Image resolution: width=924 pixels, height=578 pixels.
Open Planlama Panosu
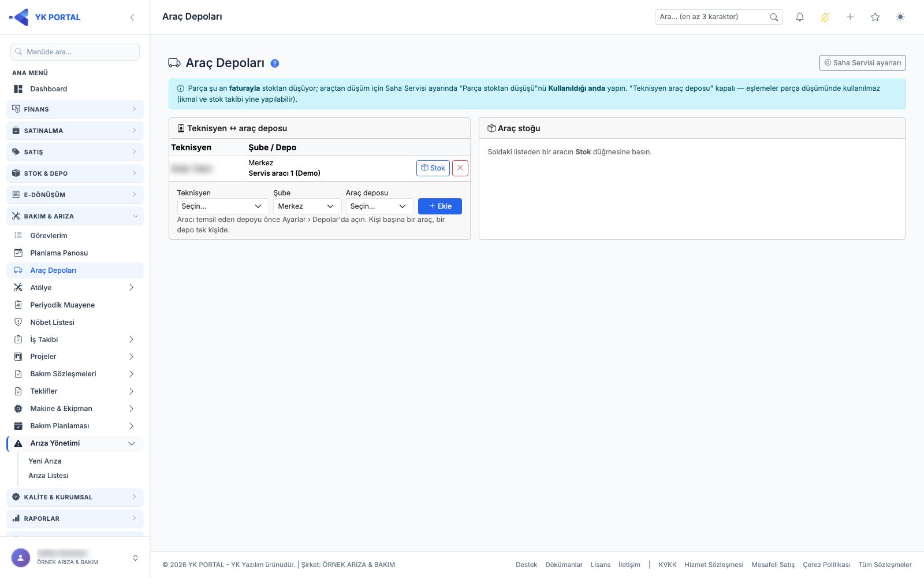[75, 253]
